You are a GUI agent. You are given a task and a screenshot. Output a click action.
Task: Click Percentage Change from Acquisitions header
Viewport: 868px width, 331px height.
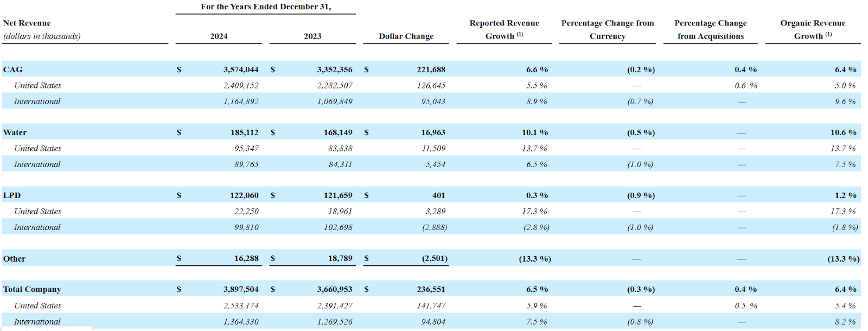pos(710,30)
